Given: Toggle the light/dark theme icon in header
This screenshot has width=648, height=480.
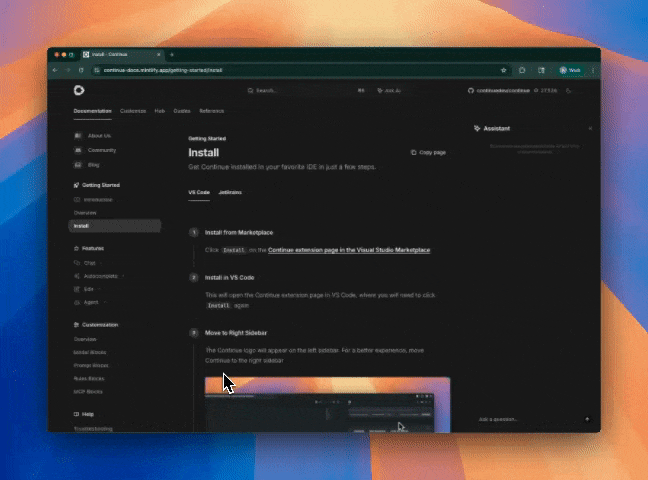Looking at the screenshot, I should pos(569,91).
